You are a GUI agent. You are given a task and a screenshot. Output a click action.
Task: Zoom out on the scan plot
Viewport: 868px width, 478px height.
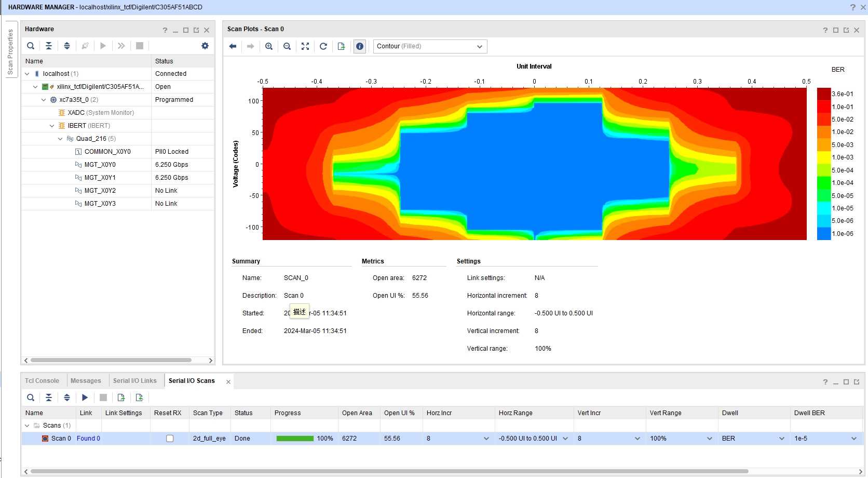point(287,46)
